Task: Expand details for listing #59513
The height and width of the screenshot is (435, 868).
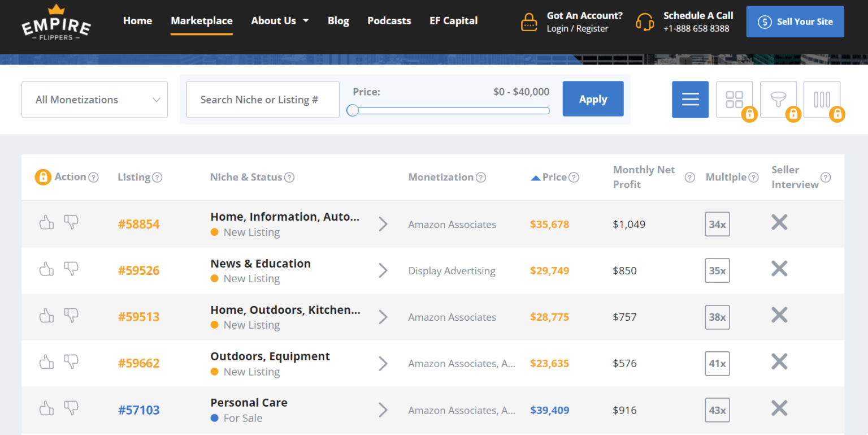Action: (x=383, y=317)
